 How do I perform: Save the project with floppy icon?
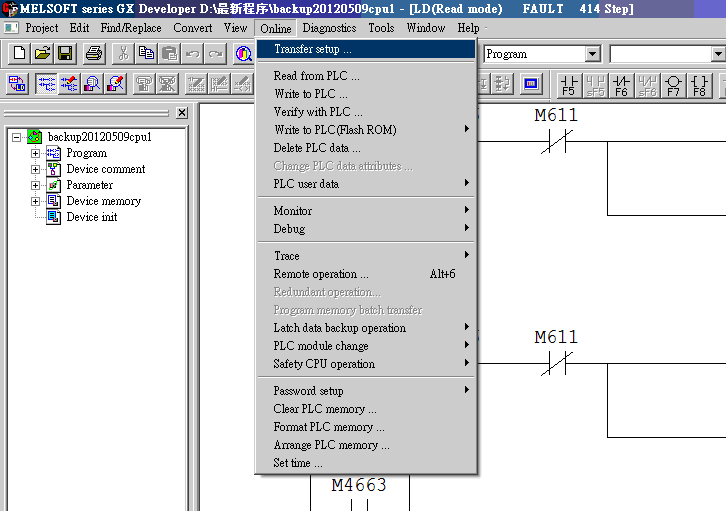coord(65,53)
